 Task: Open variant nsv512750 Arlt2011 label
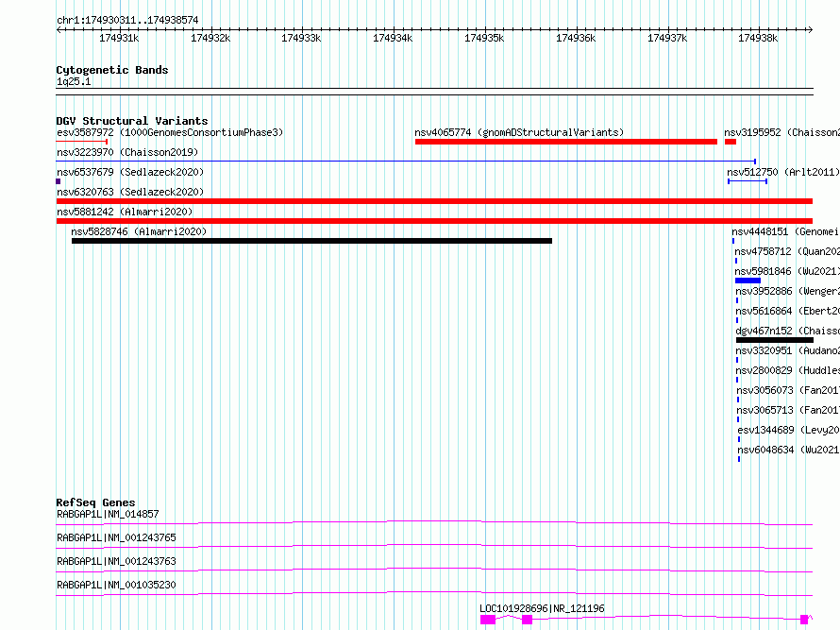782,172
